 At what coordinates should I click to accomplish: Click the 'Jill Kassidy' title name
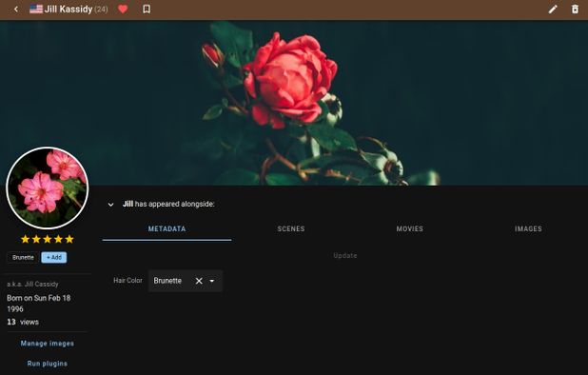click(x=69, y=9)
